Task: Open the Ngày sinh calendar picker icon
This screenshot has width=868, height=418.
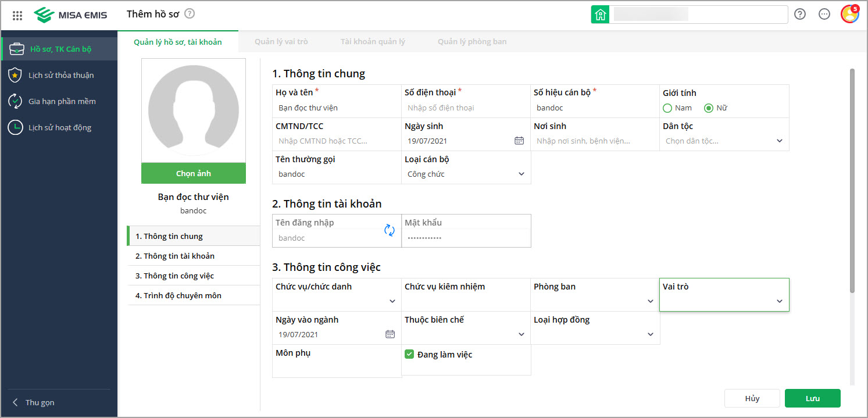Action: click(x=519, y=141)
